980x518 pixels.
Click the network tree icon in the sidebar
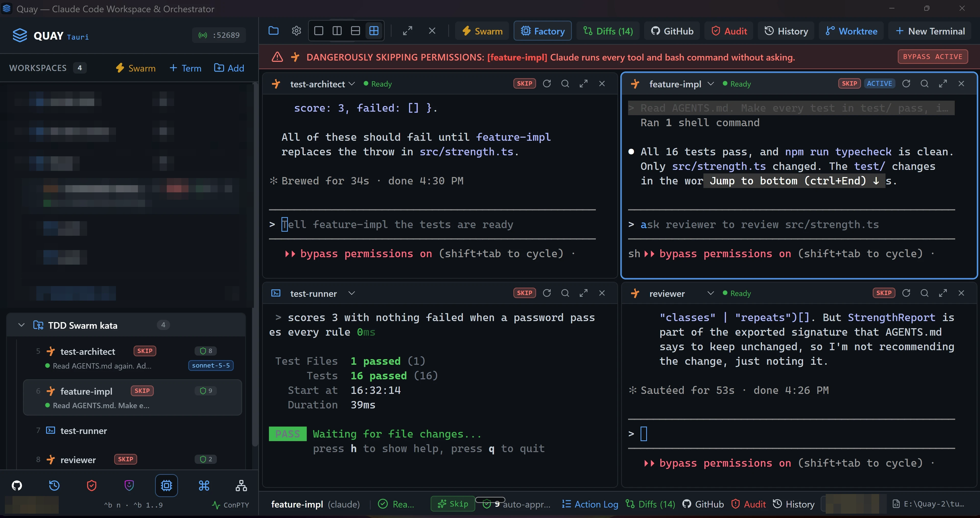pyautogui.click(x=241, y=485)
